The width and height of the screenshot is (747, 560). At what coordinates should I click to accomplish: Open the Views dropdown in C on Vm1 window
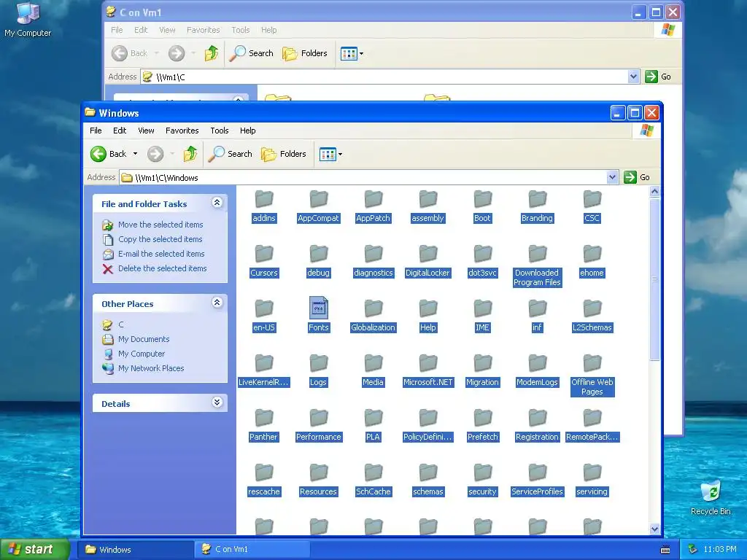[x=361, y=53]
